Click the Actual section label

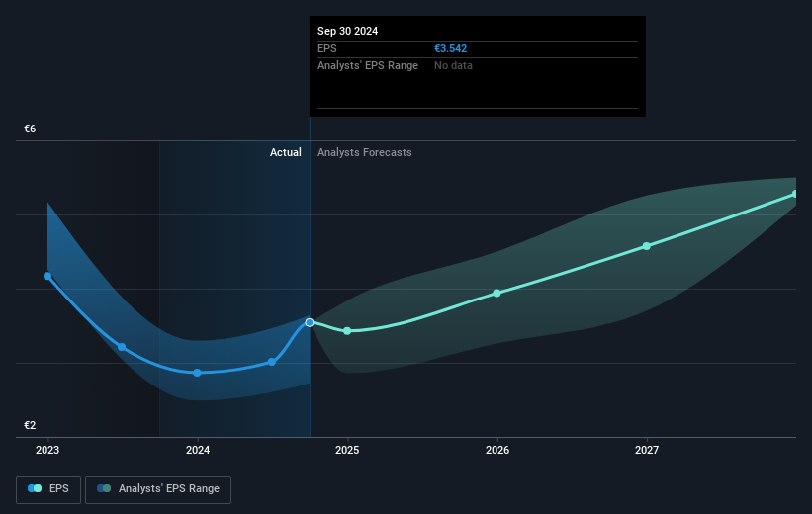(286, 152)
